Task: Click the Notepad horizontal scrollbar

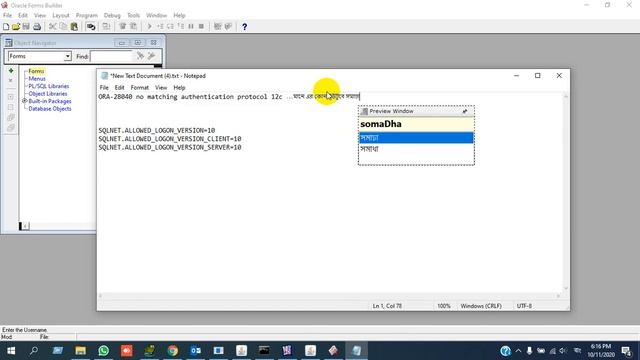Action: pyautogui.click(x=329, y=296)
